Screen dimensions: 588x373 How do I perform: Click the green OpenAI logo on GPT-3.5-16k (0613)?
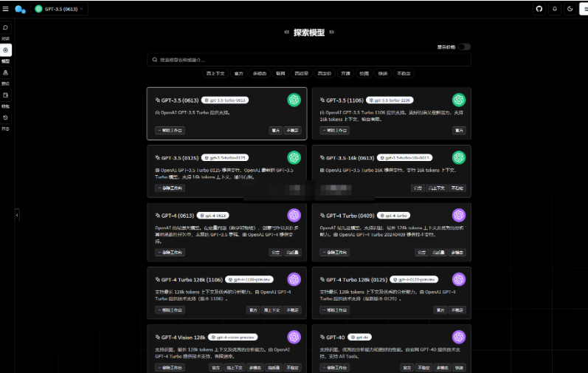point(459,157)
